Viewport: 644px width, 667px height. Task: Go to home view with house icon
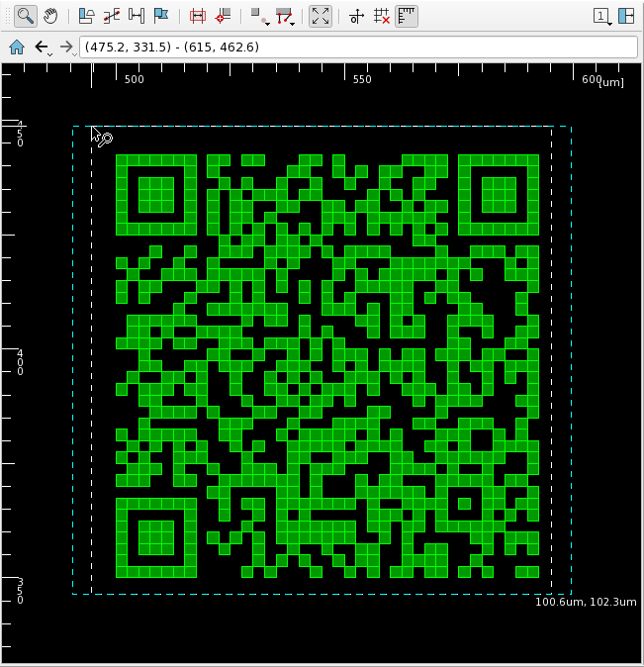pos(17,47)
